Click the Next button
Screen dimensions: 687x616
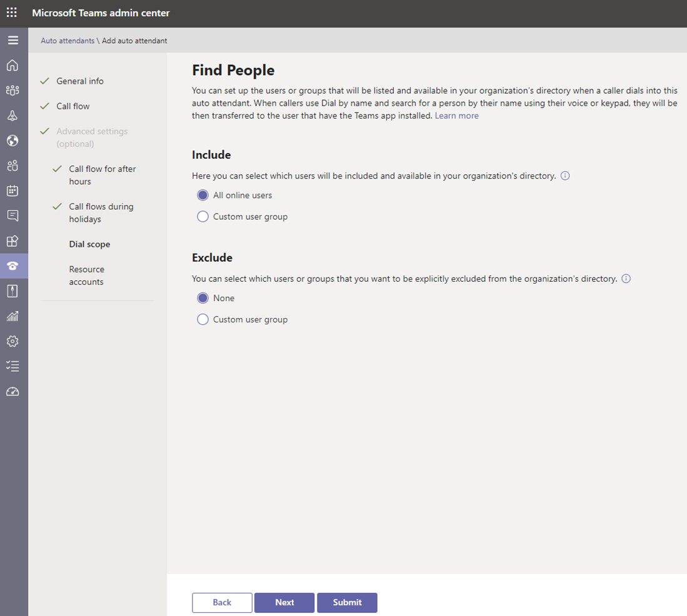pyautogui.click(x=284, y=602)
